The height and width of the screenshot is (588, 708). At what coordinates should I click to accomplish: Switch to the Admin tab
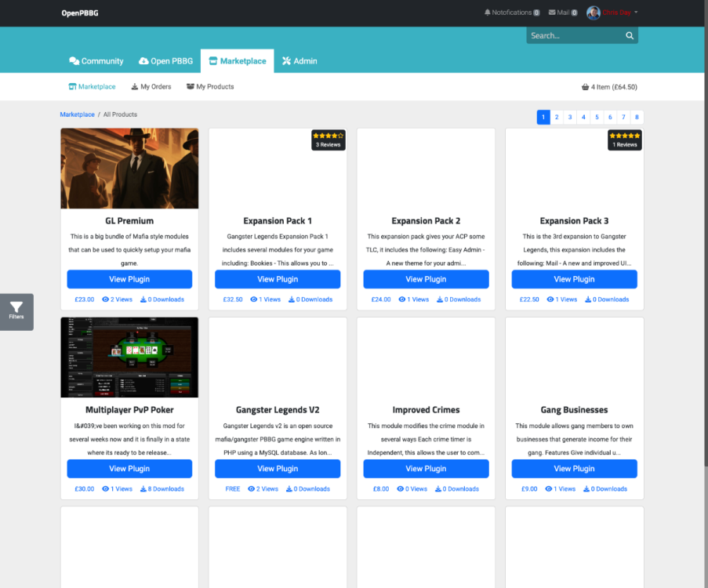point(300,61)
